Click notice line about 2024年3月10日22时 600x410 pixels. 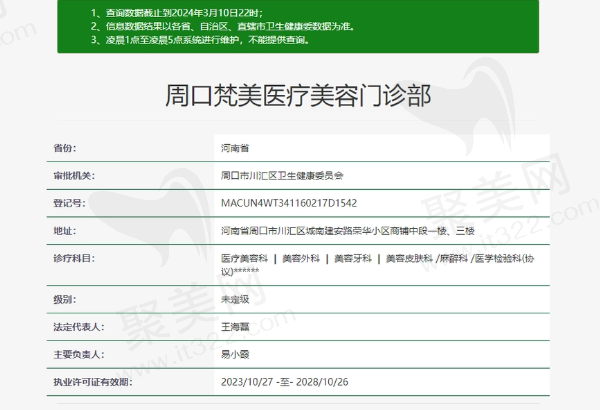point(177,13)
